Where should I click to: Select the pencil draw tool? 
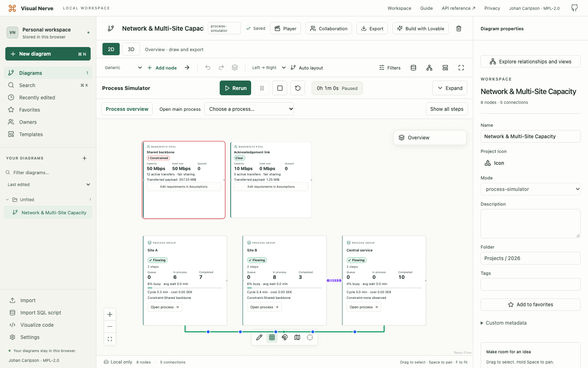pyautogui.click(x=259, y=337)
